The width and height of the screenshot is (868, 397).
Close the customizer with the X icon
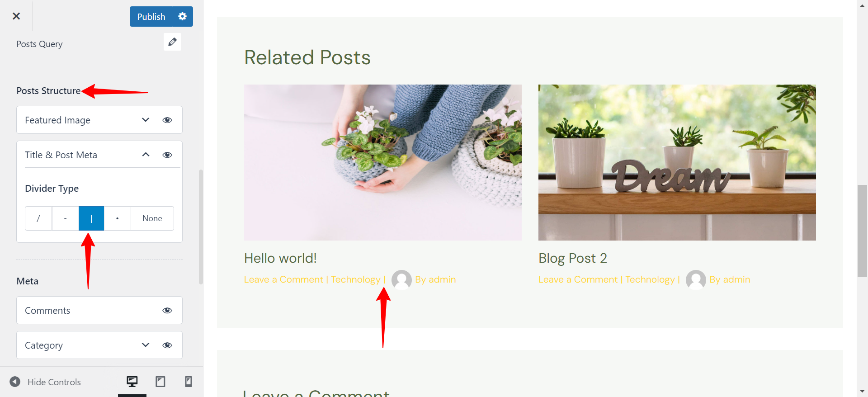click(16, 16)
